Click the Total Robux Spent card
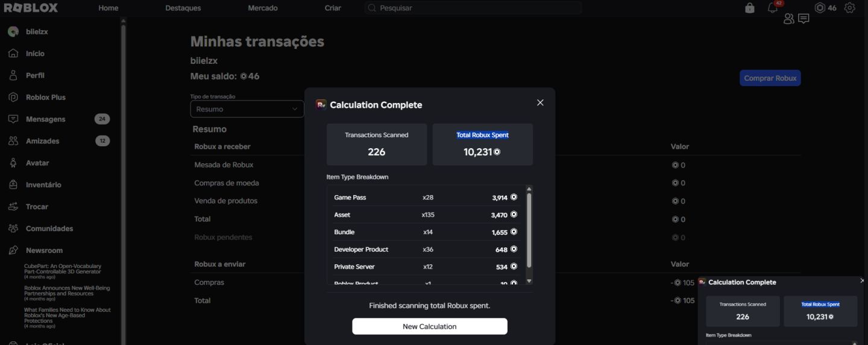Viewport: 868px width, 345px height. pyautogui.click(x=483, y=145)
